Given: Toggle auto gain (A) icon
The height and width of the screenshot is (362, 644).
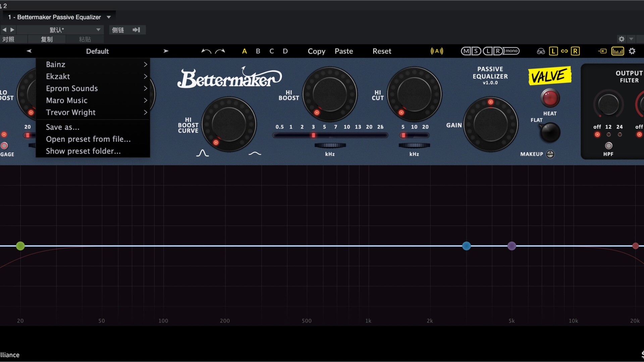Looking at the screenshot, I should tap(437, 51).
